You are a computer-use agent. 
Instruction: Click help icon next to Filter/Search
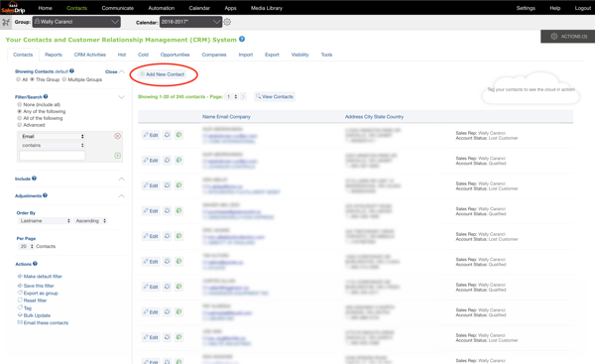pyautogui.click(x=46, y=96)
